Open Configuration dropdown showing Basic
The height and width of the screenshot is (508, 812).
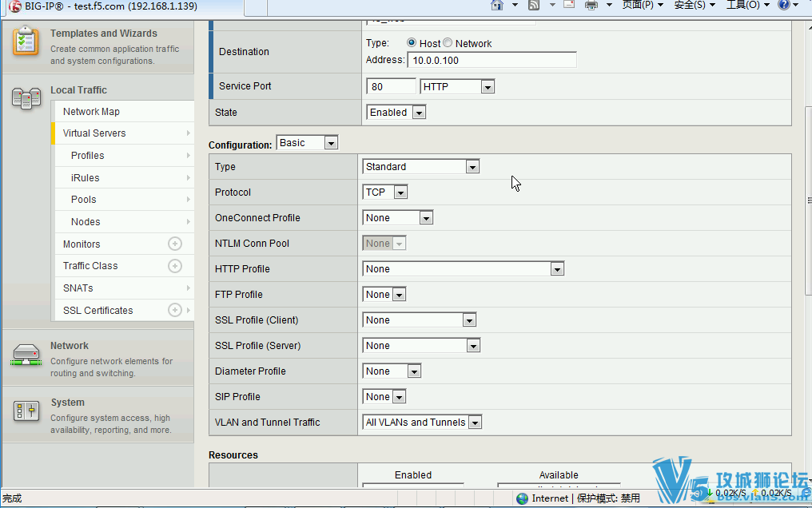click(x=308, y=143)
